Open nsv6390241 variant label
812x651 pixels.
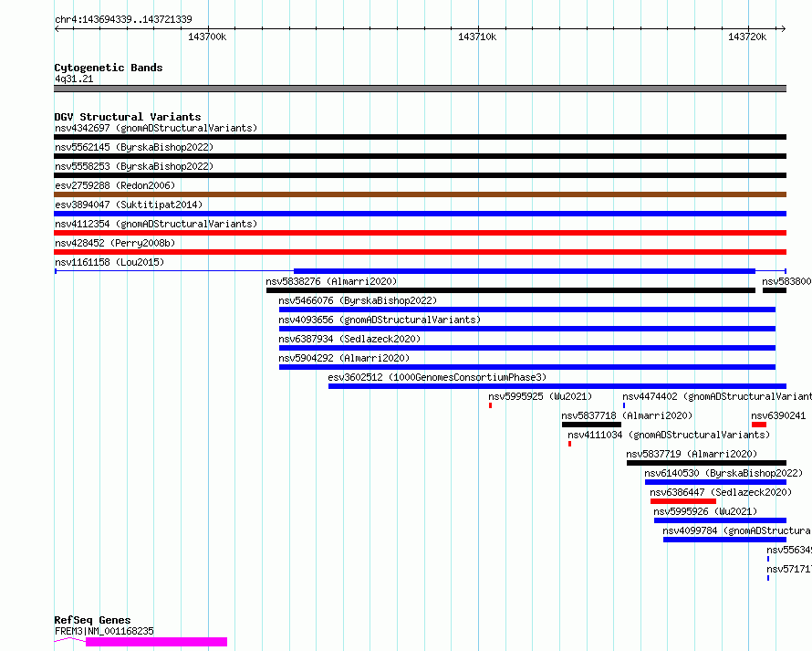click(778, 415)
